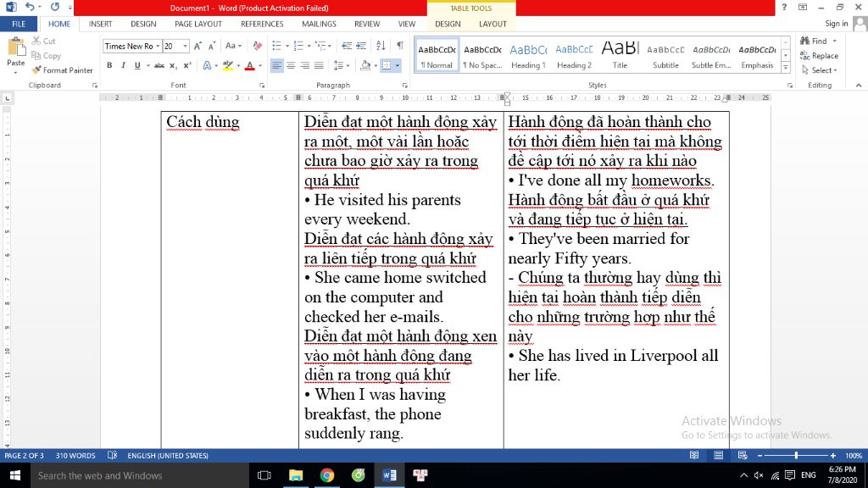
Task: Apply the Normal style
Action: [x=437, y=55]
